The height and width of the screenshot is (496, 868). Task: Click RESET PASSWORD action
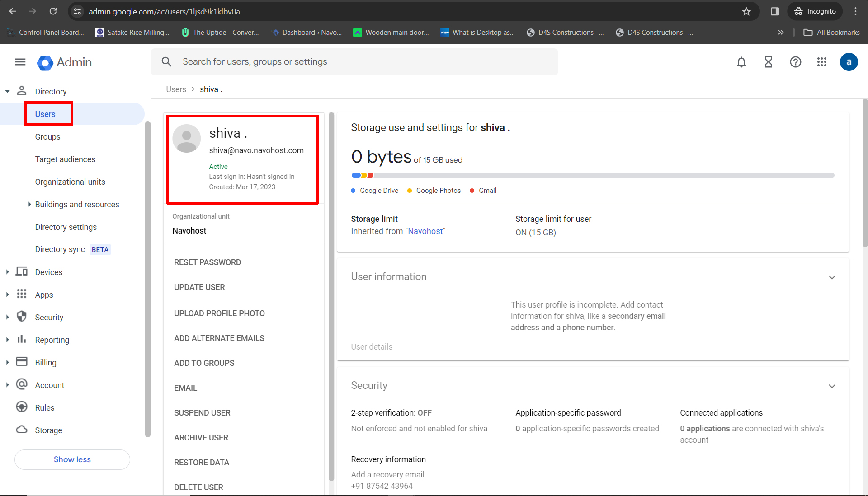208,262
